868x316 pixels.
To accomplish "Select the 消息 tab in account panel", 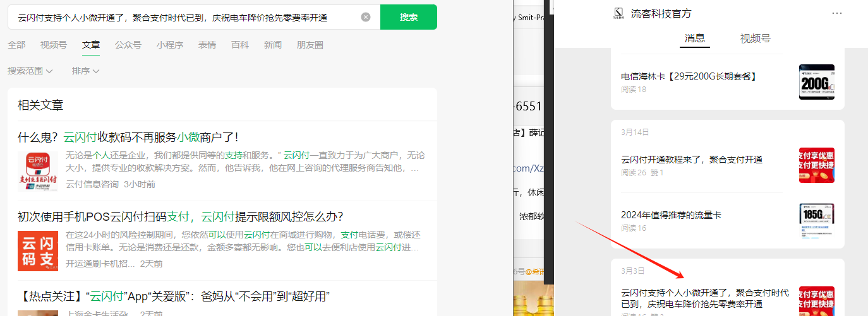I will (x=695, y=38).
